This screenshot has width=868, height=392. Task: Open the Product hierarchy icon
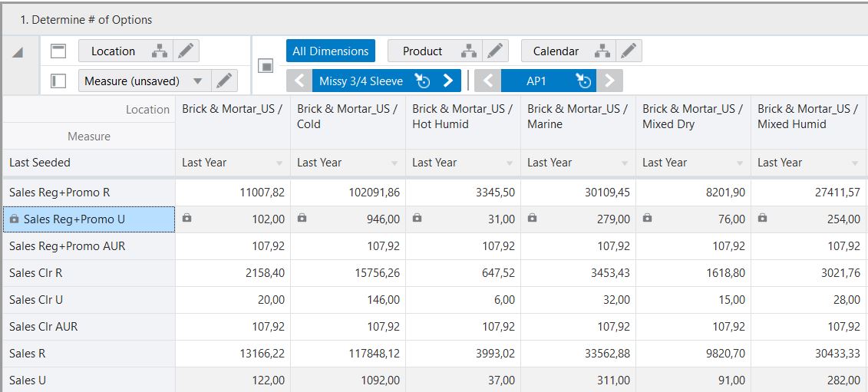tap(468, 51)
